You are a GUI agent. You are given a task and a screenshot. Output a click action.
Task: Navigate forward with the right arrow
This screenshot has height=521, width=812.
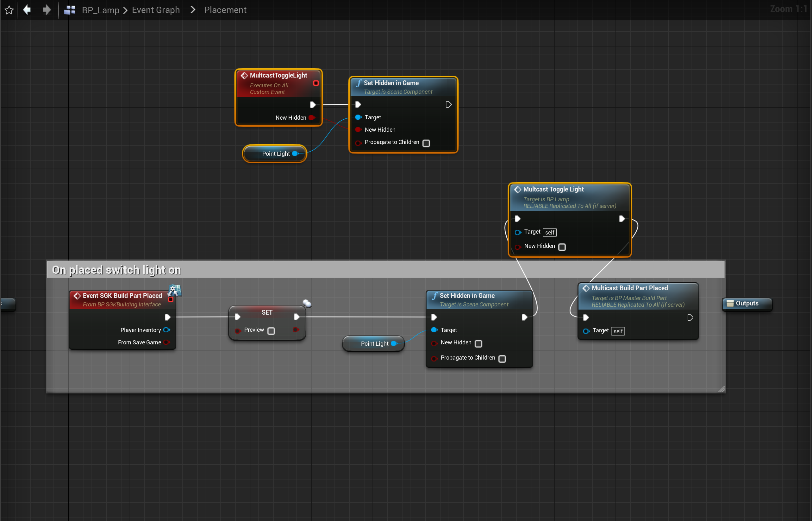(47, 10)
